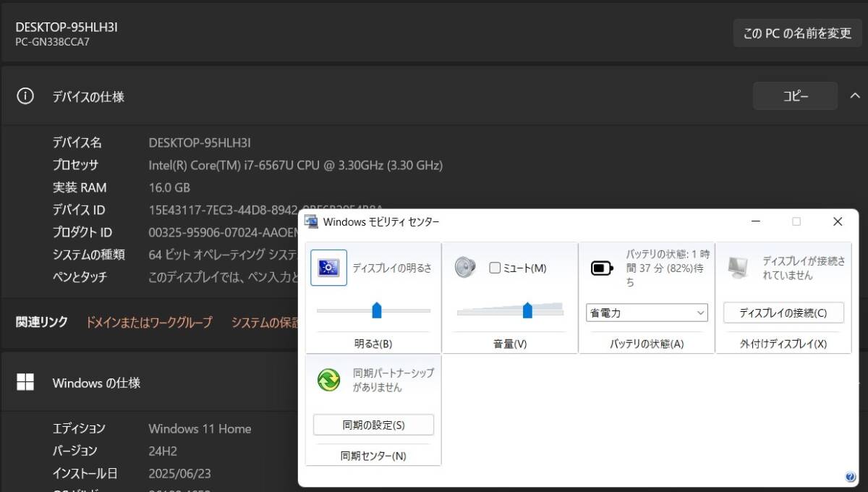Viewport: 868px width, 492px height.
Task: Click the battery status icon
Action: [602, 268]
